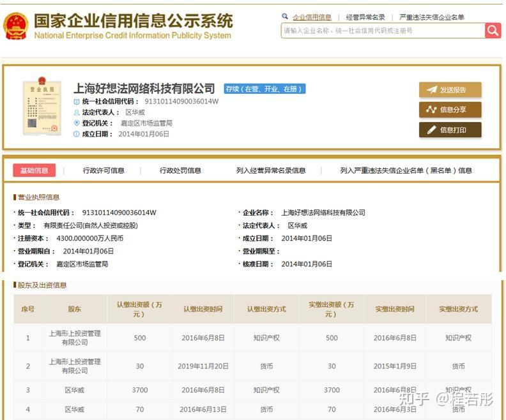Image resolution: width=506 pixels, height=420 pixels.
Task: Click the person icon beside 法定代表人
Action: tap(77, 112)
